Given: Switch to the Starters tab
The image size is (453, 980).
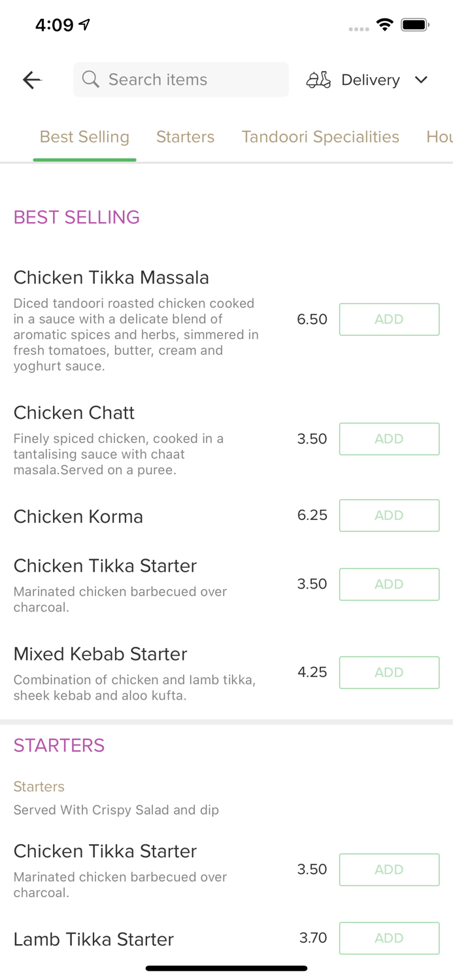Looking at the screenshot, I should tap(185, 137).
